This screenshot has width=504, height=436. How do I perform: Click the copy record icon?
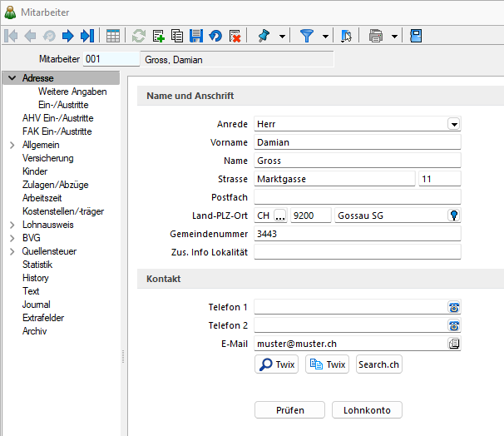(x=177, y=36)
